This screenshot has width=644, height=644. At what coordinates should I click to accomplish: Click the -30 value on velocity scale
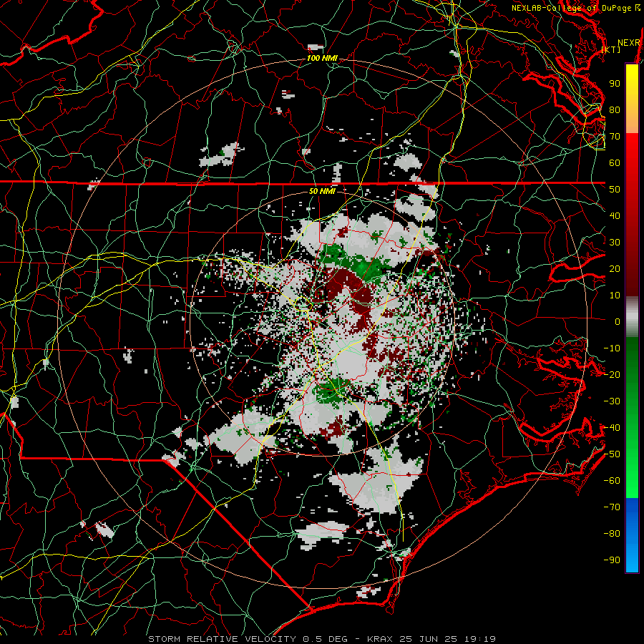(612, 401)
